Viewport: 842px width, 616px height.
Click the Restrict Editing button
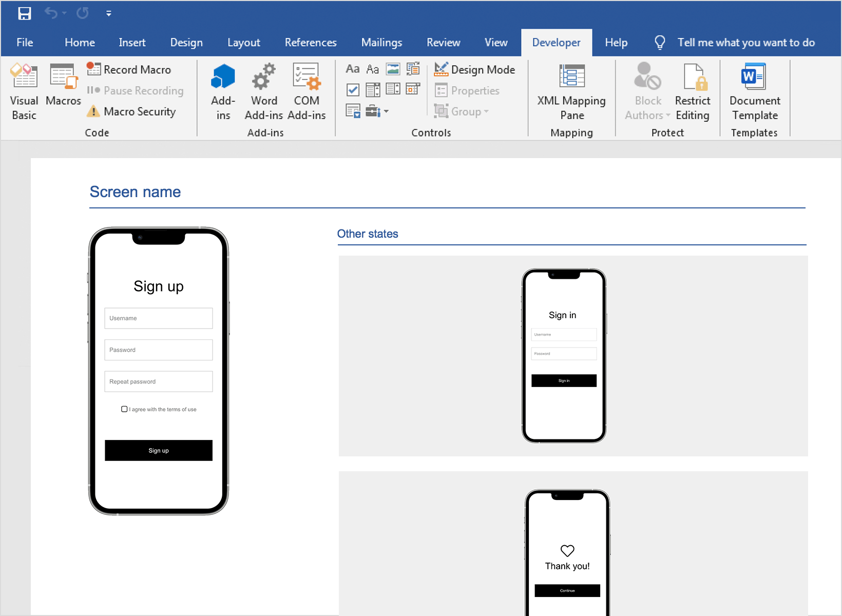click(693, 91)
